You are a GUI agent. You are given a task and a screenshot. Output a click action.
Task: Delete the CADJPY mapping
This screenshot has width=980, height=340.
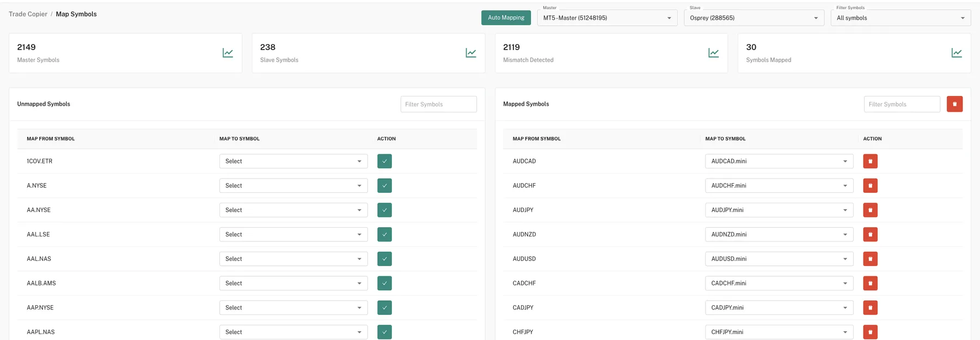870,308
